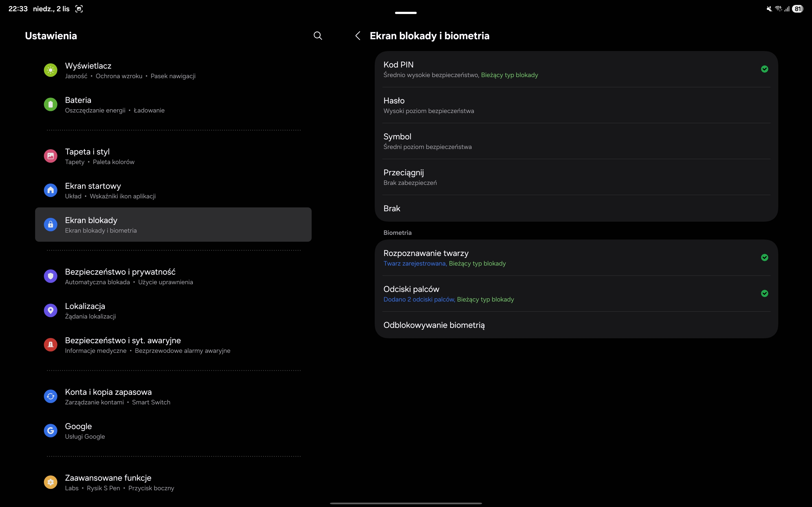Tap the Google G icon

tap(51, 430)
